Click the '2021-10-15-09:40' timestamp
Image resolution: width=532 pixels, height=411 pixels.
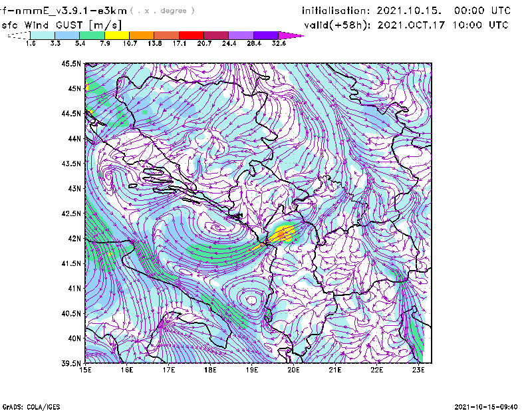(x=486, y=407)
